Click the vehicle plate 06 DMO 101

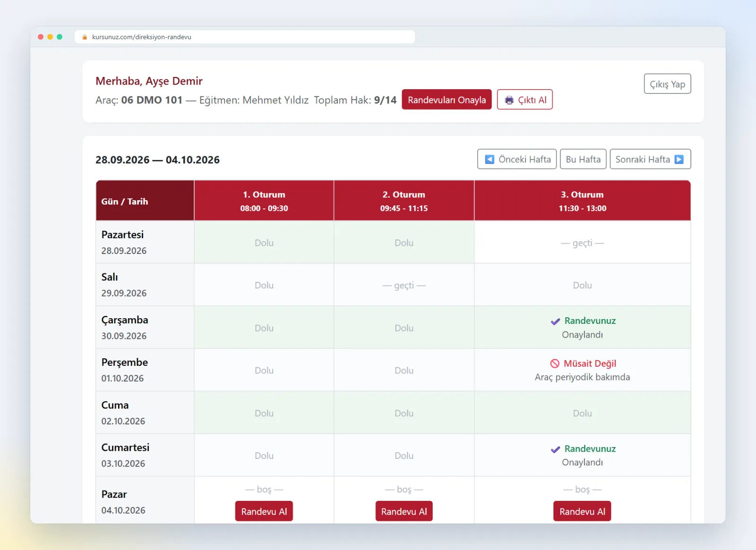(152, 100)
